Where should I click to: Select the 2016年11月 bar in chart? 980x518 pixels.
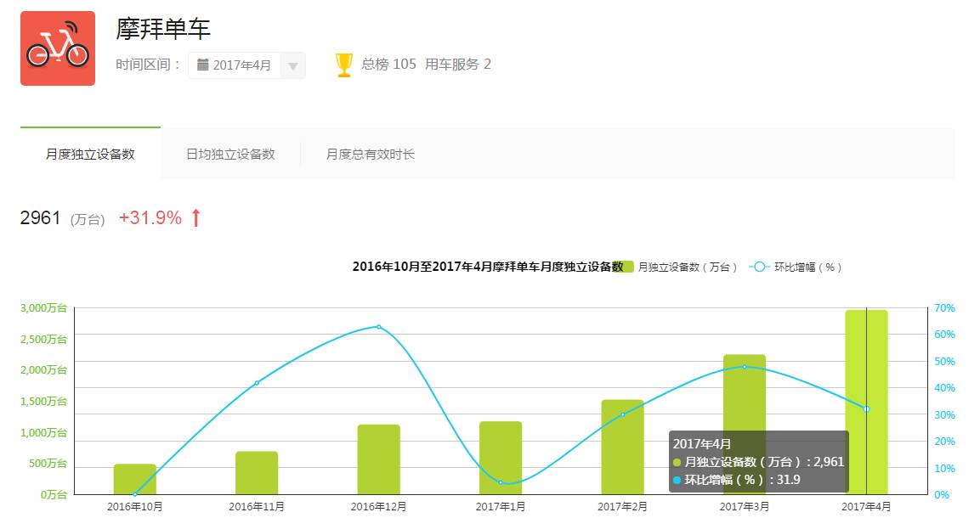coord(257,472)
